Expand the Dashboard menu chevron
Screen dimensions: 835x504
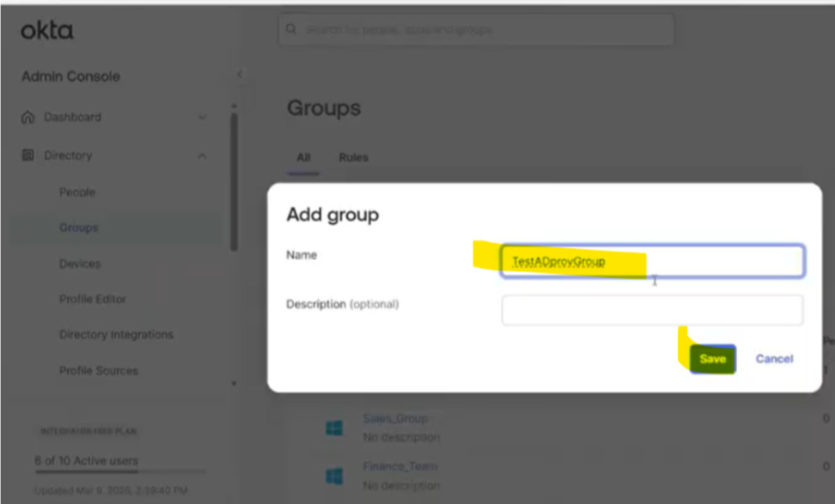click(x=202, y=118)
